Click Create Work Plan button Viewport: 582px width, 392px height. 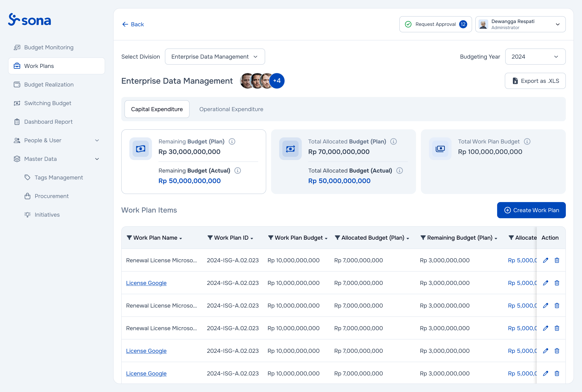[531, 210]
